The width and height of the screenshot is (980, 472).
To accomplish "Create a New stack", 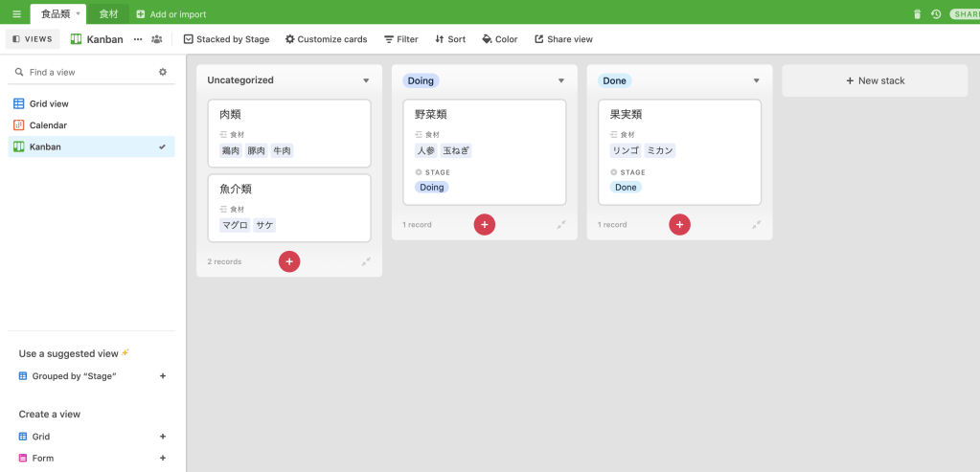I will [x=875, y=81].
